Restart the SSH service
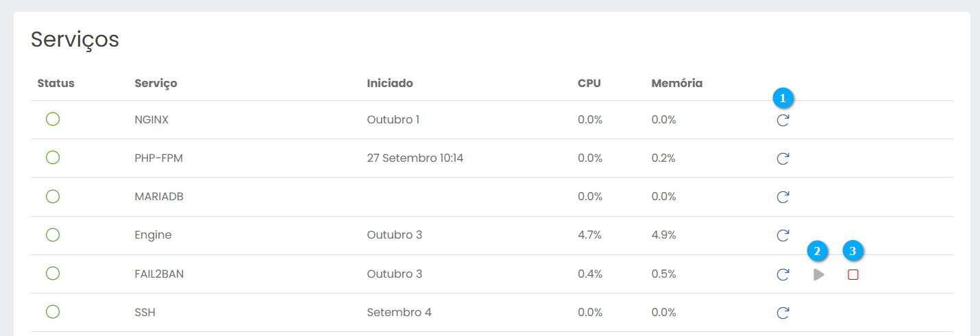This screenshot has height=336, width=980. [783, 313]
